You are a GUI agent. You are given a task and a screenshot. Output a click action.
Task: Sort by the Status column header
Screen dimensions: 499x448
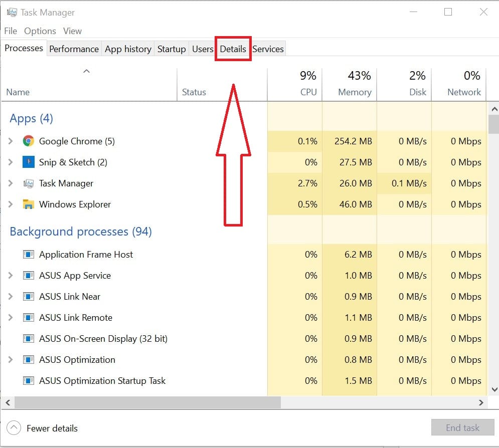[x=222, y=85]
